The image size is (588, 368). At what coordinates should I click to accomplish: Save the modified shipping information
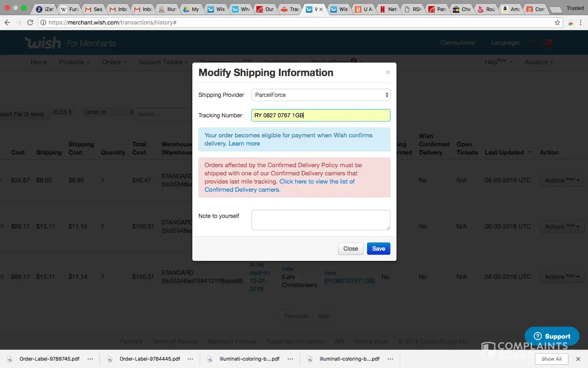point(379,249)
